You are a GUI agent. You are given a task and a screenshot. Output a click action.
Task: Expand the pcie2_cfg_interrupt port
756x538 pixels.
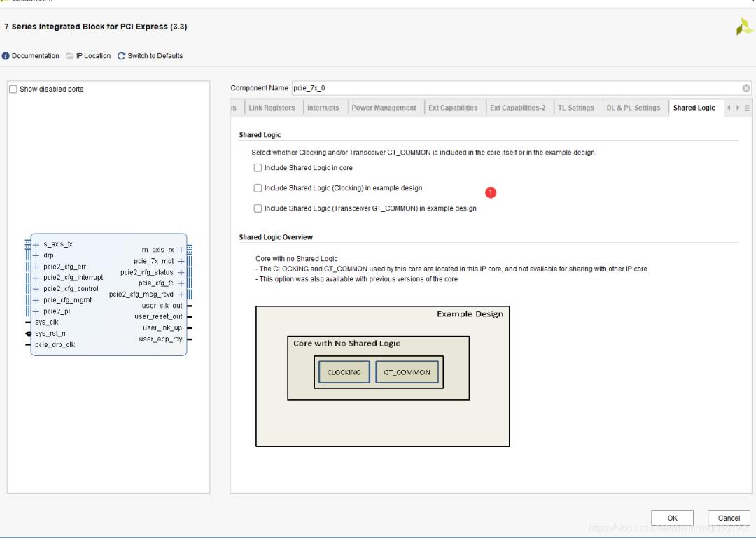point(36,278)
